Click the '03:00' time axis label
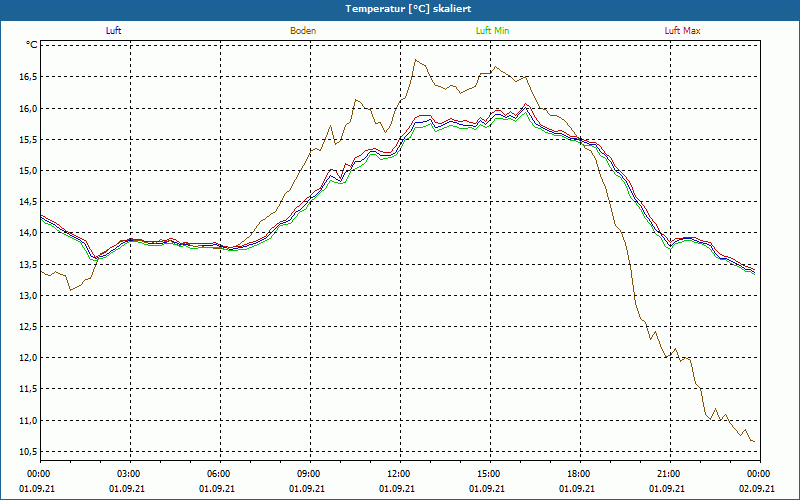Image resolution: width=800 pixels, height=500 pixels. click(x=130, y=474)
